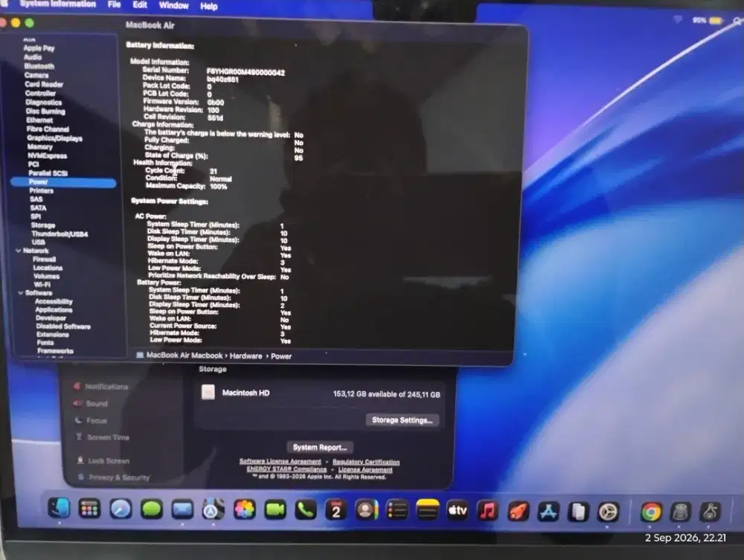Open the Music app in the Dock
Screen dimensions: 744x560
click(x=488, y=511)
